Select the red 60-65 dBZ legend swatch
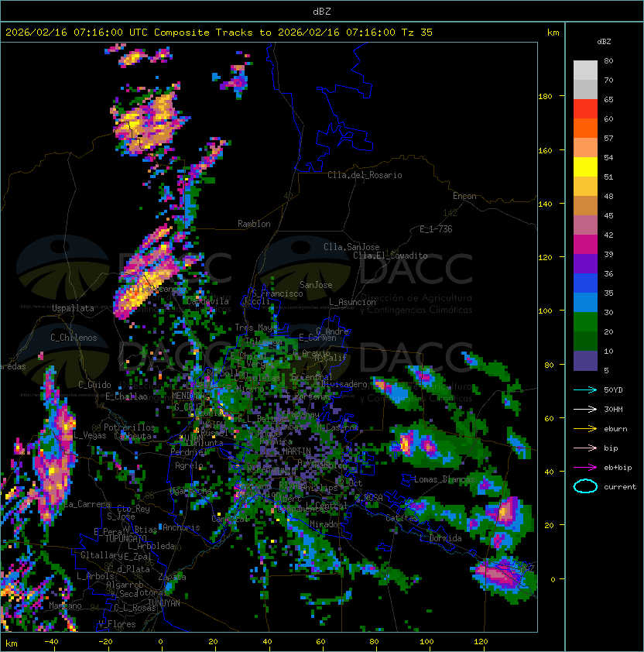The height and width of the screenshot is (652, 644). click(x=585, y=109)
